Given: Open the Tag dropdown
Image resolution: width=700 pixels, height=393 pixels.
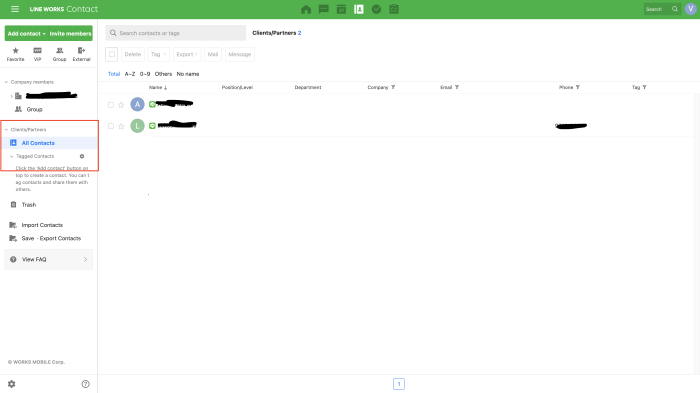Looking at the screenshot, I should pos(158,54).
